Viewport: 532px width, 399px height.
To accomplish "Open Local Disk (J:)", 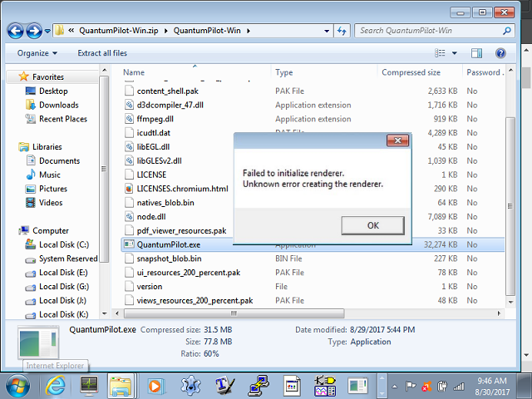I will tap(62, 300).
